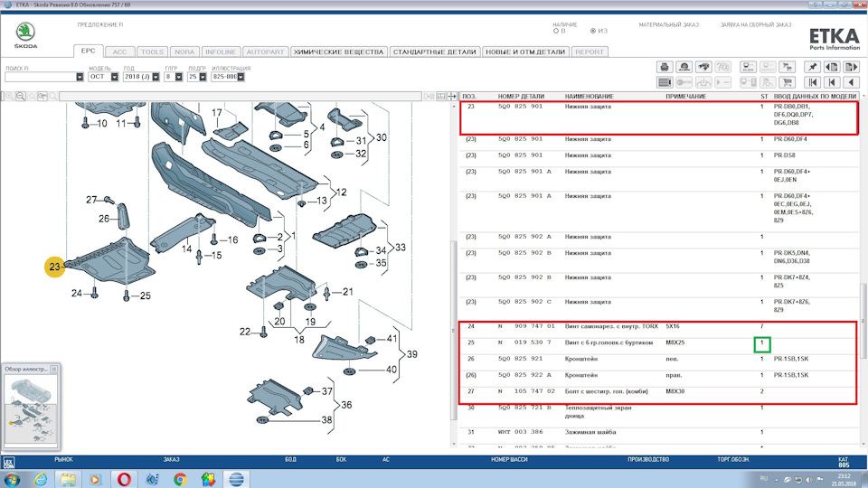Image resolution: width=868 pixels, height=488 pixels.
Task: Click the НОМЕР ДЕТАЛИ column header
Action: coord(521,97)
